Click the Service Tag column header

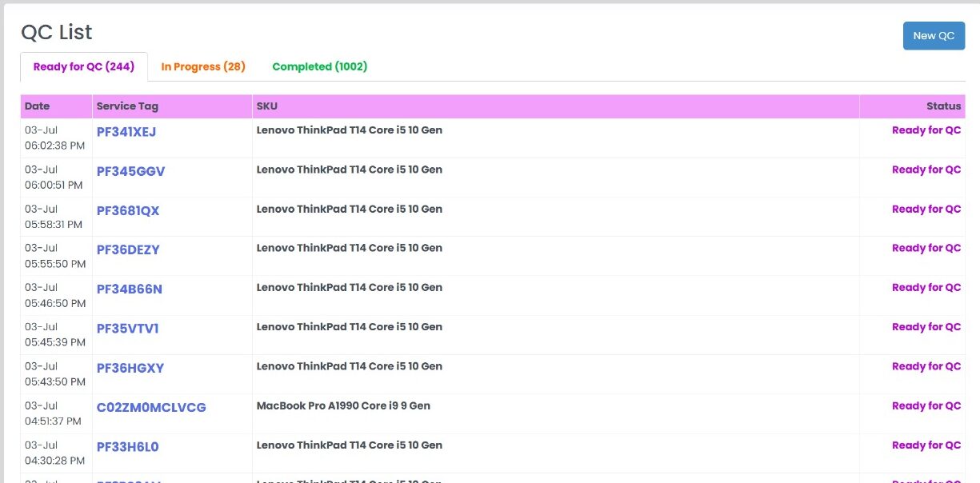[127, 106]
